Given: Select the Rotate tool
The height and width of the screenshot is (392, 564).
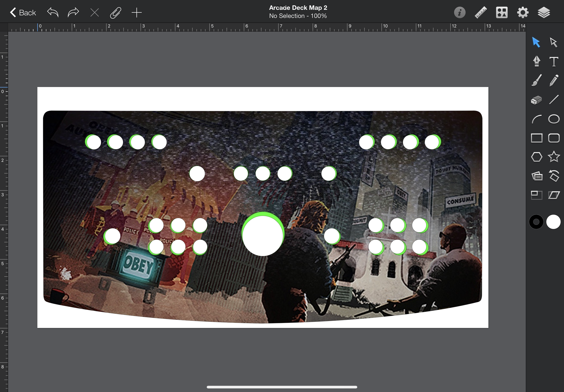Looking at the screenshot, I should pos(554,176).
